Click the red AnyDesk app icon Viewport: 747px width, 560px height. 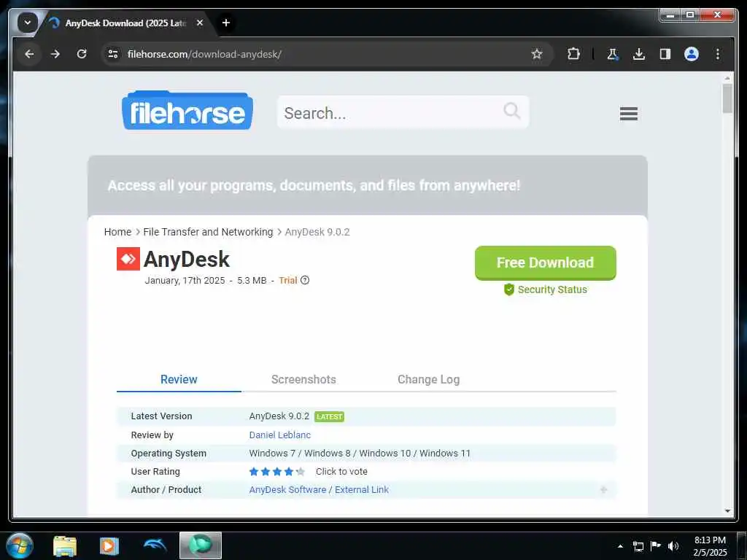pos(128,259)
